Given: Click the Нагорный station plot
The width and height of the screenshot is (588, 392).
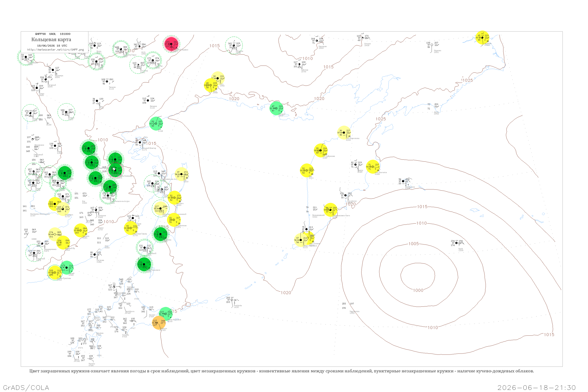Looking at the screenshot, I should (45, 79).
